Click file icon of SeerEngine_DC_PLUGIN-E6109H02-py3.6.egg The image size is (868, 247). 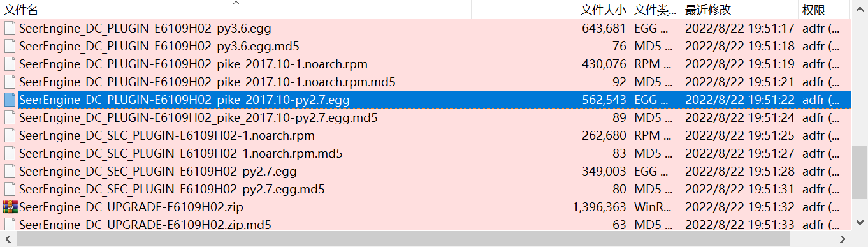click(10, 28)
